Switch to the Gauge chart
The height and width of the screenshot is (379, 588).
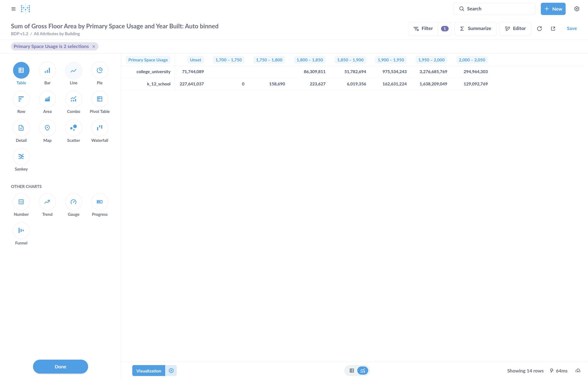(x=73, y=202)
